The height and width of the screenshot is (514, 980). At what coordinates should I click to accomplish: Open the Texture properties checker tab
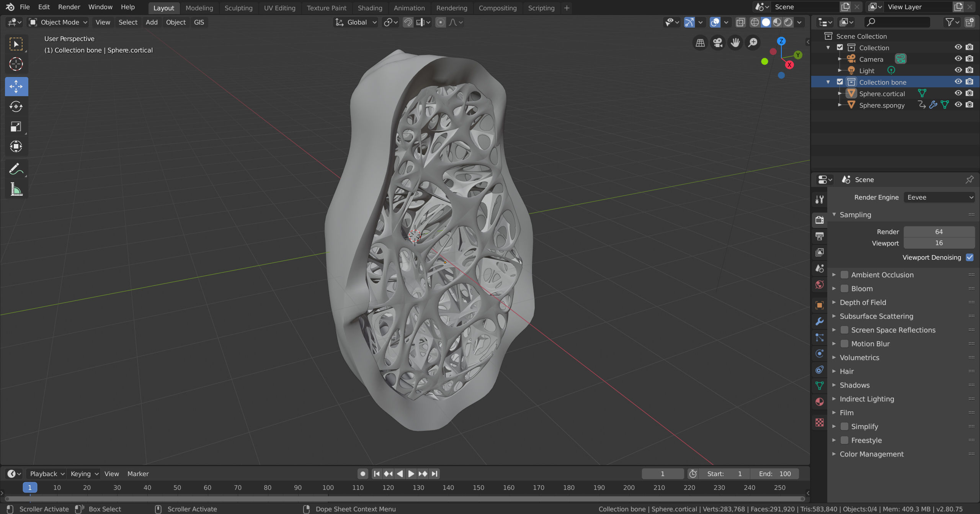tap(820, 422)
